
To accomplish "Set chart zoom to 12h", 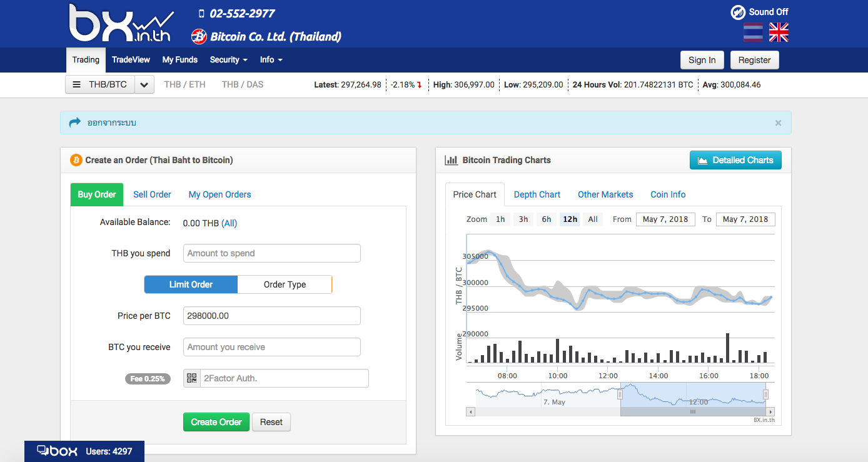I will point(570,219).
